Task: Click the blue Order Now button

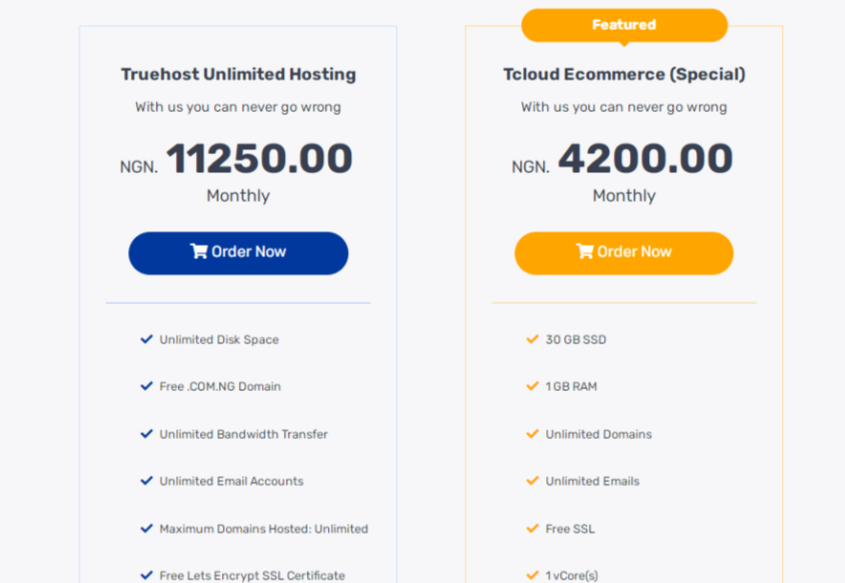Action: (238, 253)
